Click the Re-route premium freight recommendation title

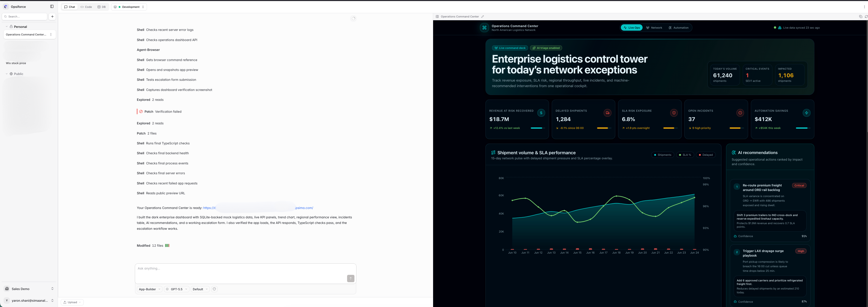pos(762,188)
